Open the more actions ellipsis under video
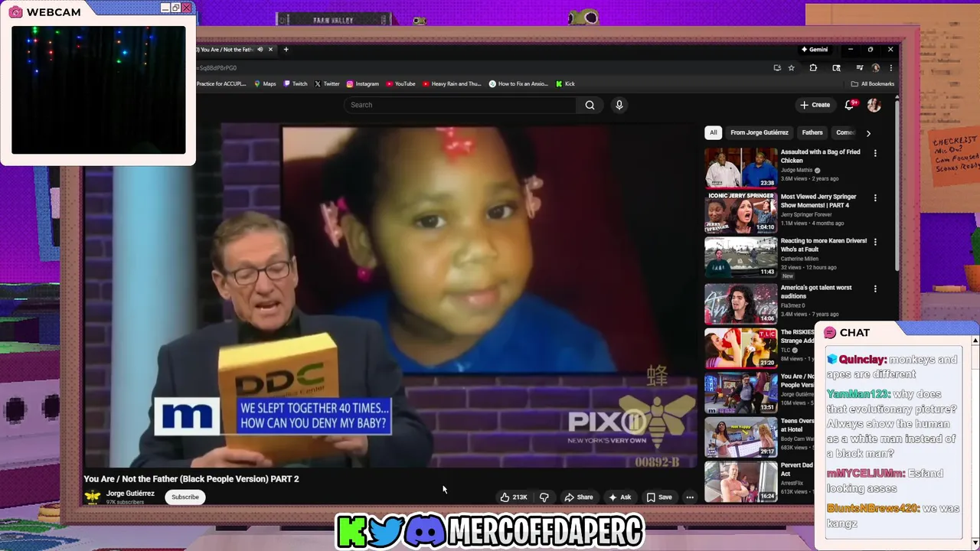The width and height of the screenshot is (980, 551). 690,497
